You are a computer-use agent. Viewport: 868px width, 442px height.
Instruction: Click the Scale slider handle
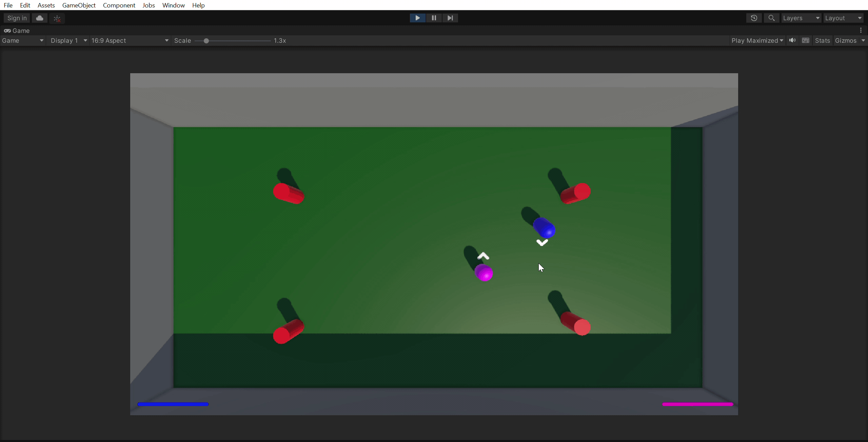(206, 41)
